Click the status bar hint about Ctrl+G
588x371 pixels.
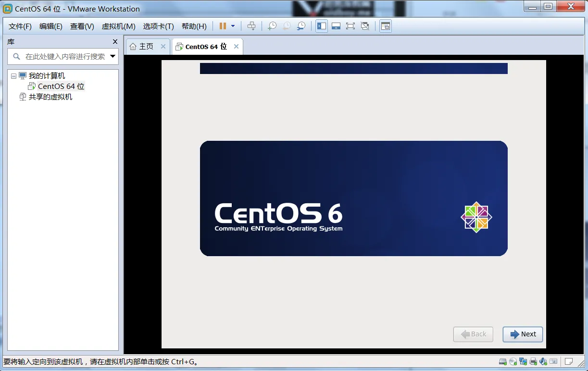coord(101,362)
